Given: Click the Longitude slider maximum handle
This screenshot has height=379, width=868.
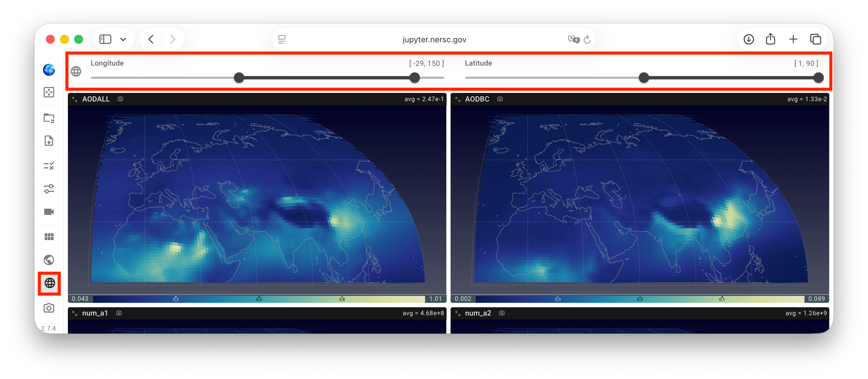Looking at the screenshot, I should click(414, 78).
